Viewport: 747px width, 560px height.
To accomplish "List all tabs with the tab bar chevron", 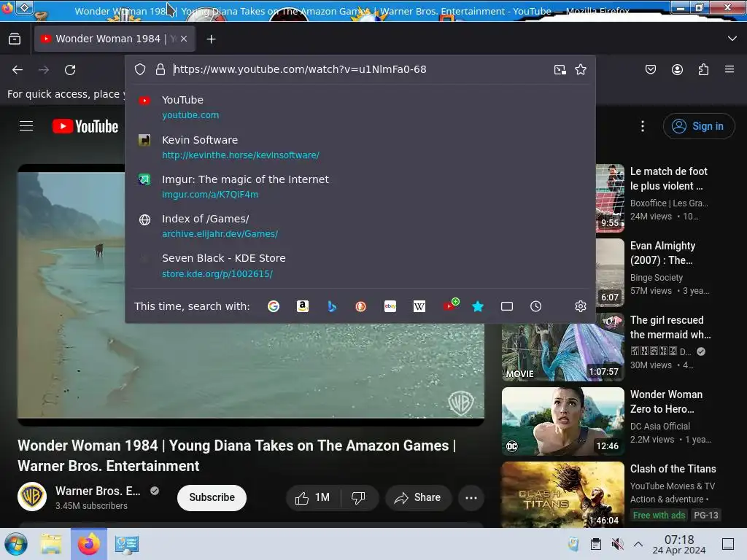I will tap(732, 39).
